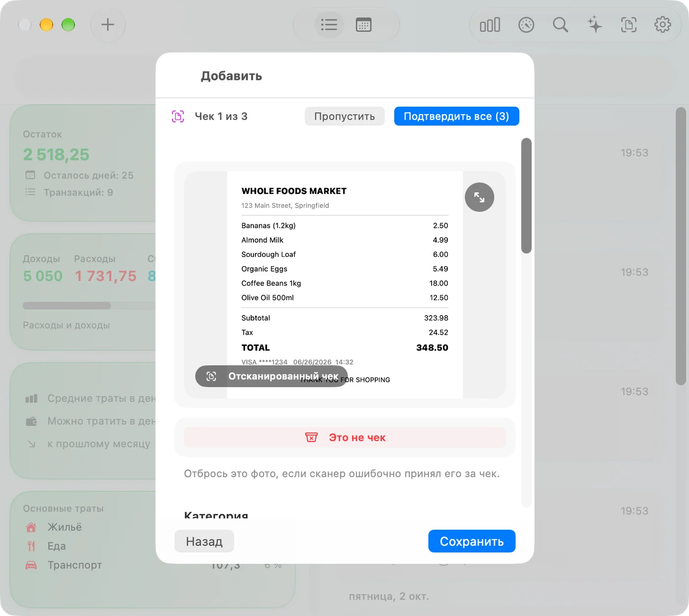
Task: Confirm all receipts with 'Подтвердить все (3)'
Action: point(457,117)
